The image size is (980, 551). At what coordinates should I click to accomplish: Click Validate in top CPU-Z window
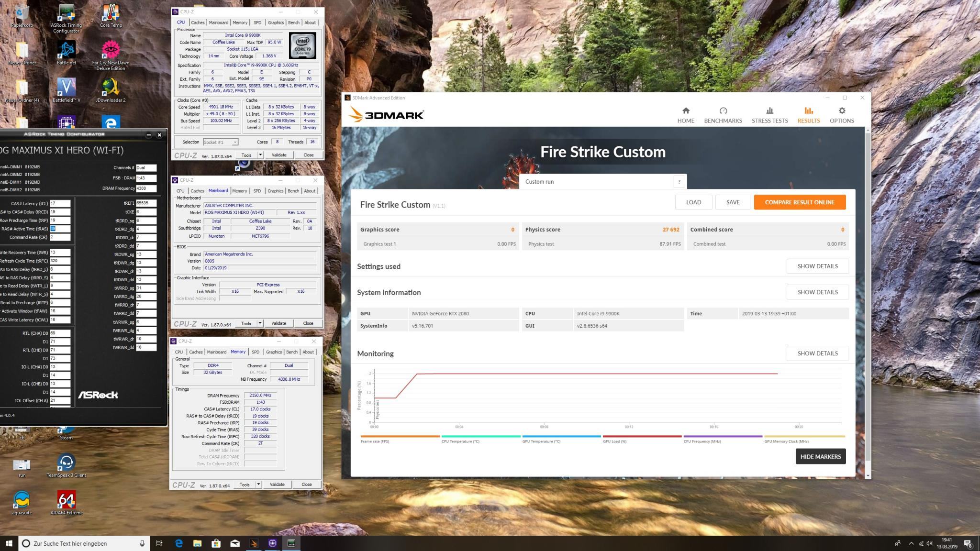click(279, 155)
